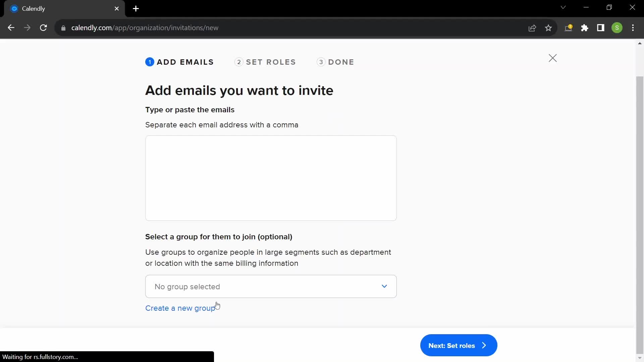Click the browser profile avatar icon
The width and height of the screenshot is (644, 362).
[x=618, y=28]
